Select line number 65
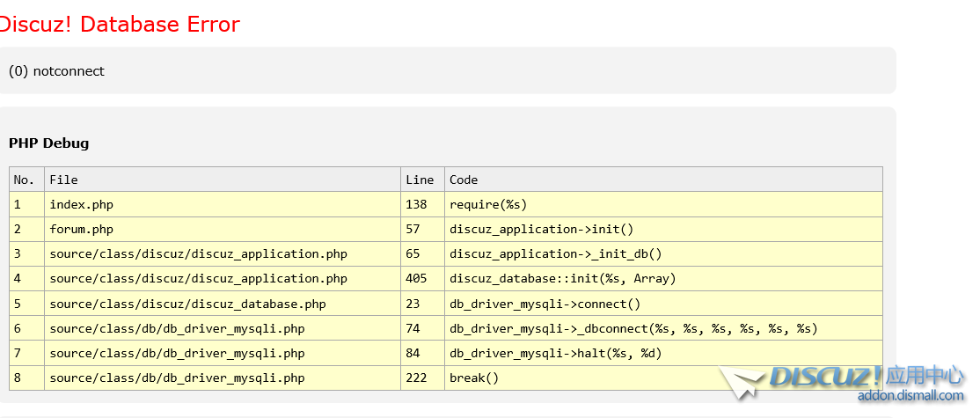This screenshot has height=418, width=980. click(x=422, y=253)
